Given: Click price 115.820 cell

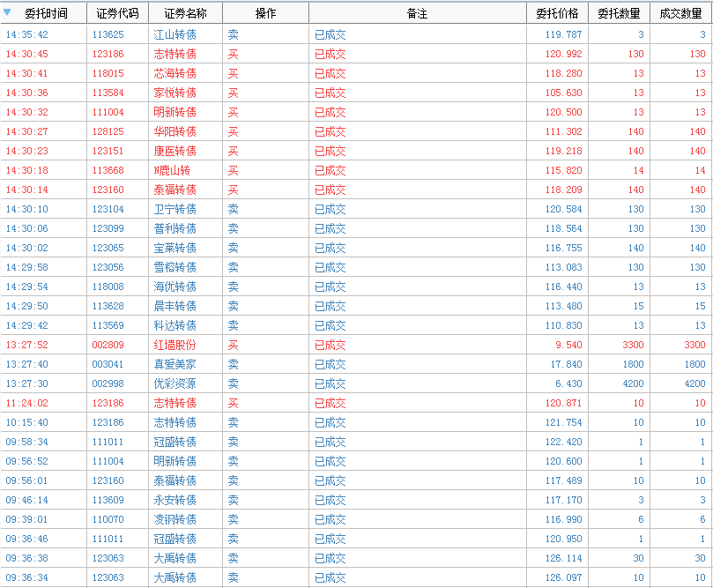Looking at the screenshot, I should coord(563,170).
